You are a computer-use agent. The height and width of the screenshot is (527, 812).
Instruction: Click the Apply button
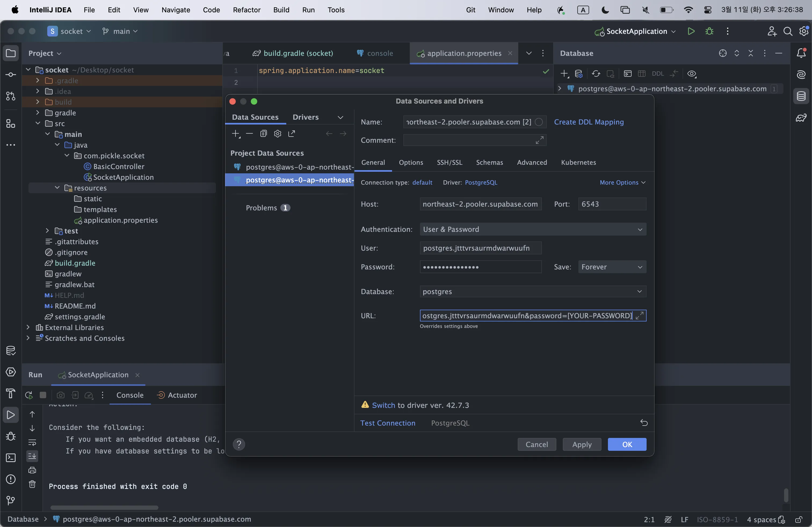(x=581, y=444)
